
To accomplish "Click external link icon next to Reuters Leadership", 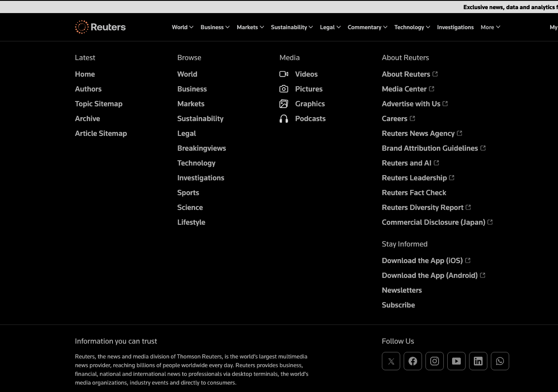I will [452, 178].
